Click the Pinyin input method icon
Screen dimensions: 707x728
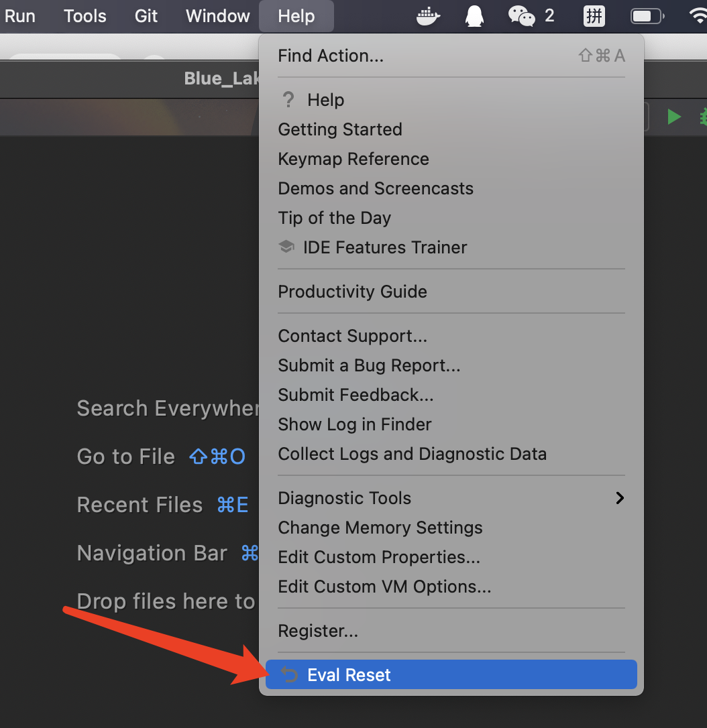594,16
